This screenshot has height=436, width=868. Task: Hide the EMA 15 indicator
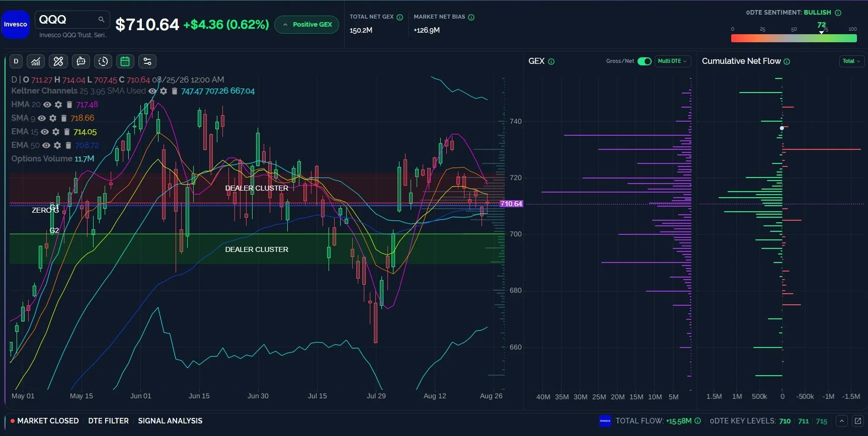tap(45, 132)
